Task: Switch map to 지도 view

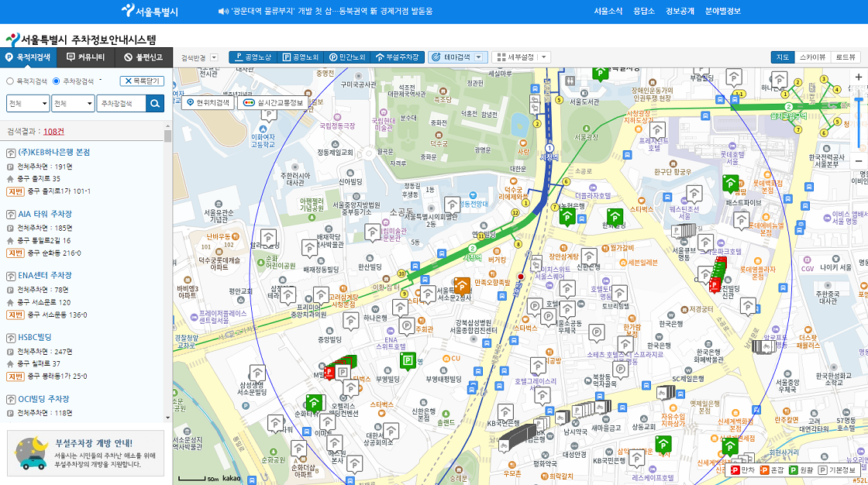Action: 782,57
